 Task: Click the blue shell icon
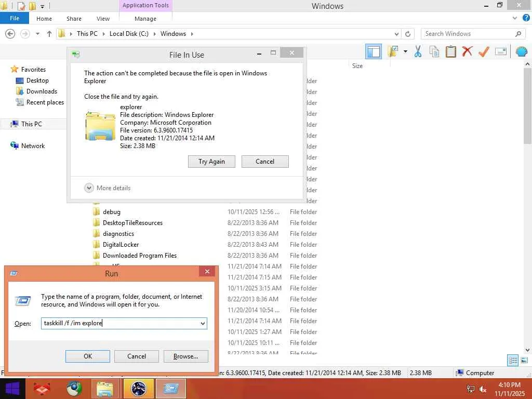[522, 51]
